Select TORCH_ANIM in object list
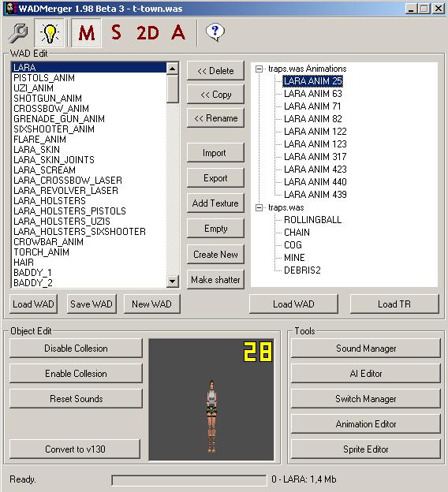Viewport: 448px width, 492px height. (x=89, y=252)
